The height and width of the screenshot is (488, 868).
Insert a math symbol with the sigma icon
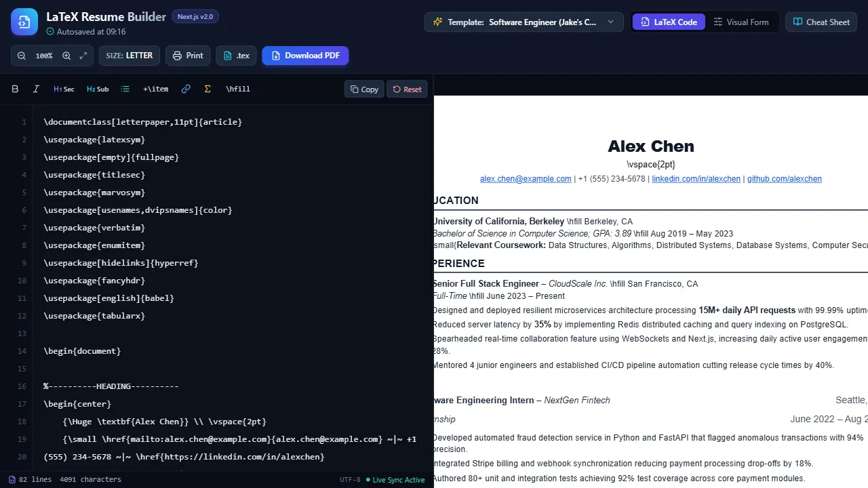coord(208,89)
